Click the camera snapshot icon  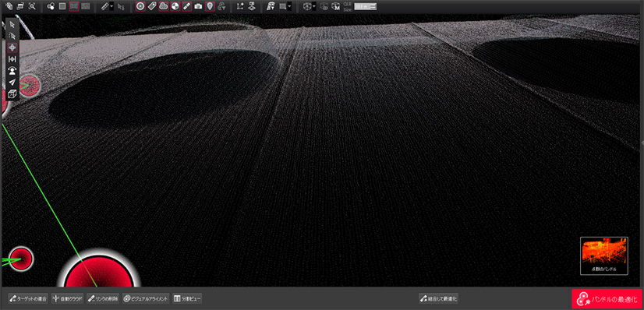198,6
